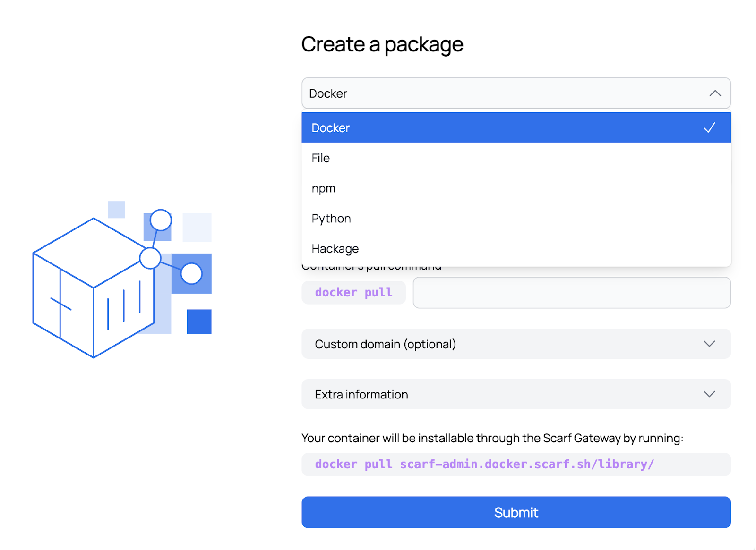This screenshot has width=756, height=550.
Task: Expand the Extra information section
Action: click(x=516, y=394)
